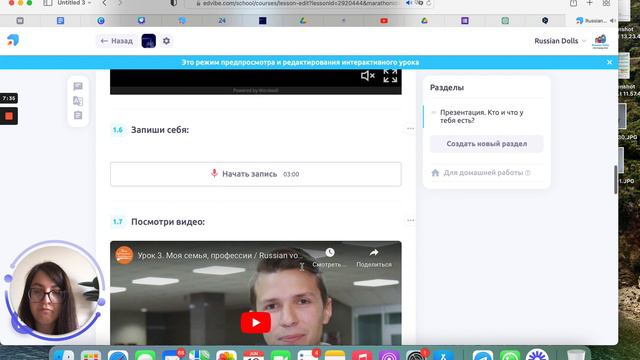Open Launchpad from the Dock

tap(91, 356)
